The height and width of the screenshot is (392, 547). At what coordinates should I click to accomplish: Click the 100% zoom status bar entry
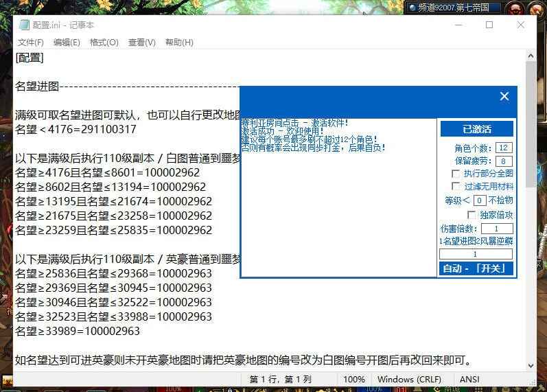click(x=354, y=380)
